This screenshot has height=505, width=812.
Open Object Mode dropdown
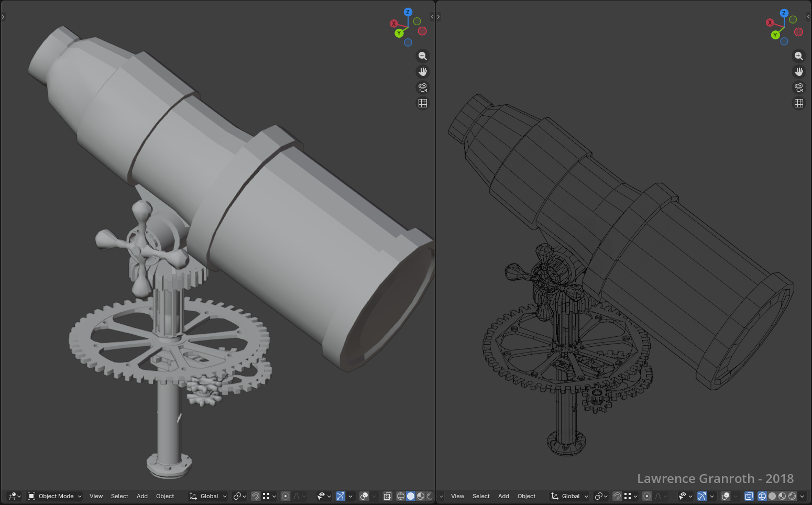pos(55,496)
